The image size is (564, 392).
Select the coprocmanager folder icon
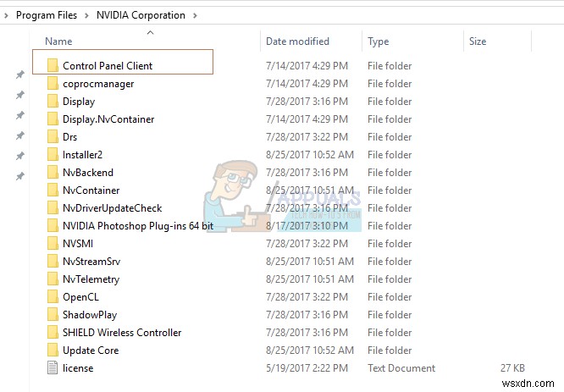pyautogui.click(x=53, y=83)
